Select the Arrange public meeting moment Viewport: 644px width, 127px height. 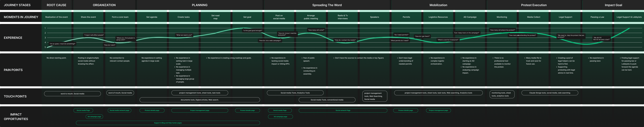coord(311,17)
